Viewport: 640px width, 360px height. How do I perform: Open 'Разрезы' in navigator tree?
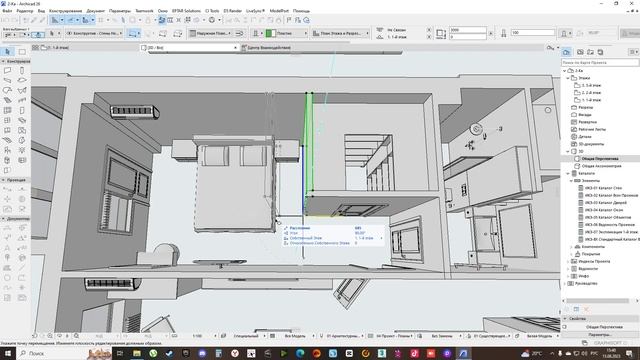[586, 107]
